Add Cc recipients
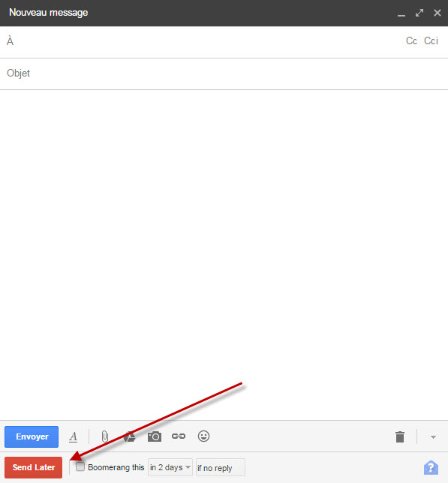The width and height of the screenshot is (448, 483). pos(411,41)
